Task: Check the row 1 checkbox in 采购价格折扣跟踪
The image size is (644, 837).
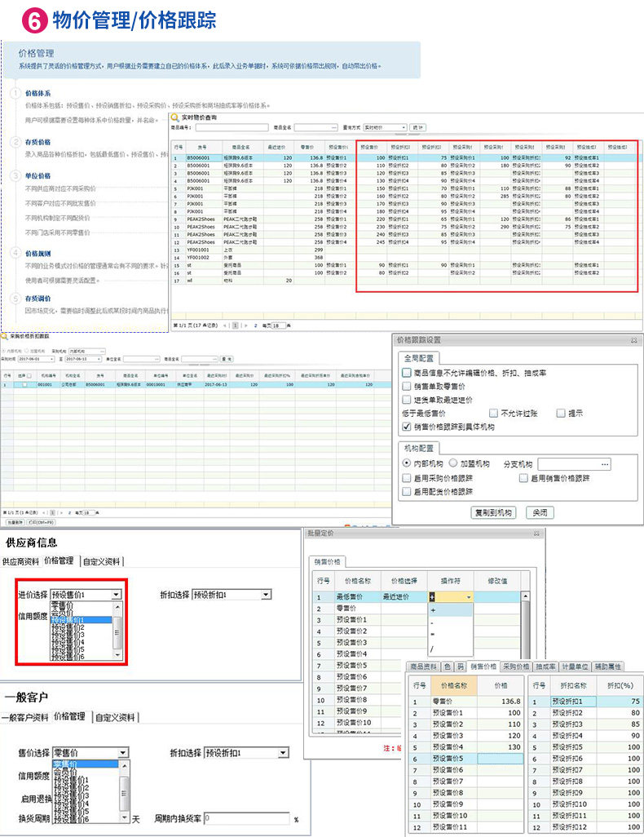Action: (24, 384)
